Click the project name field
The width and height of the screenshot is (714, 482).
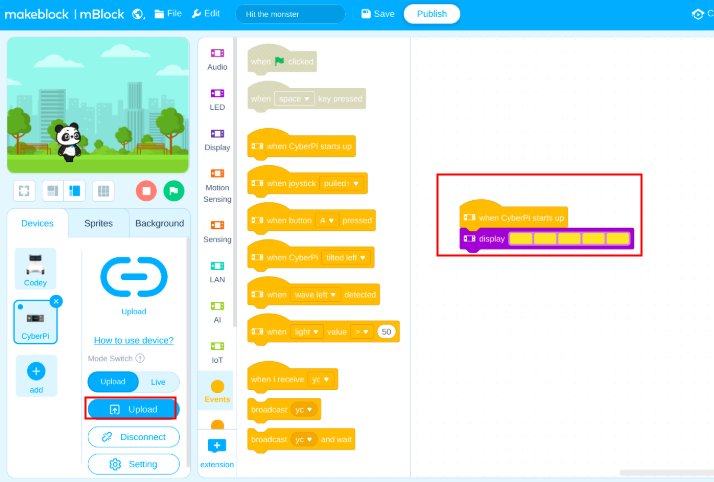pyautogui.click(x=290, y=14)
